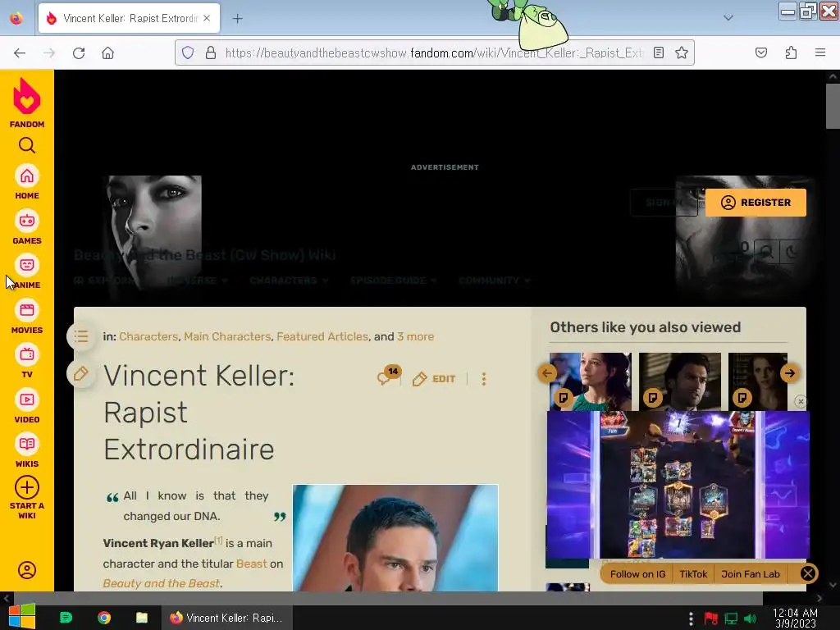840x630 pixels.
Task: Click the REGISTER button
Action: pos(756,203)
